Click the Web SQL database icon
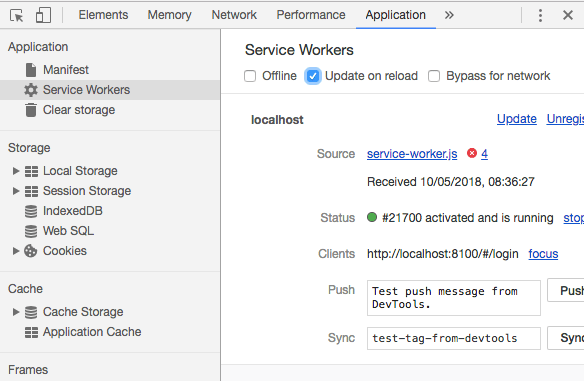 coord(31,231)
